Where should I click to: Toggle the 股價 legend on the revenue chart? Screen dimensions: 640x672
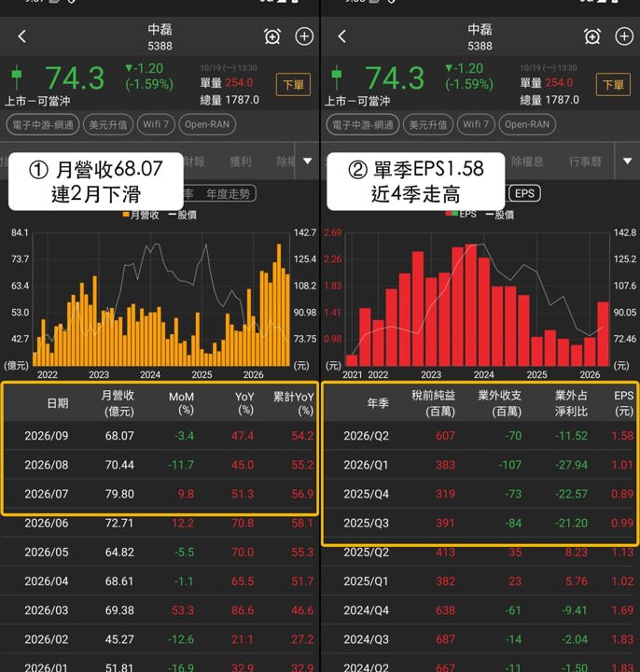pos(183,215)
